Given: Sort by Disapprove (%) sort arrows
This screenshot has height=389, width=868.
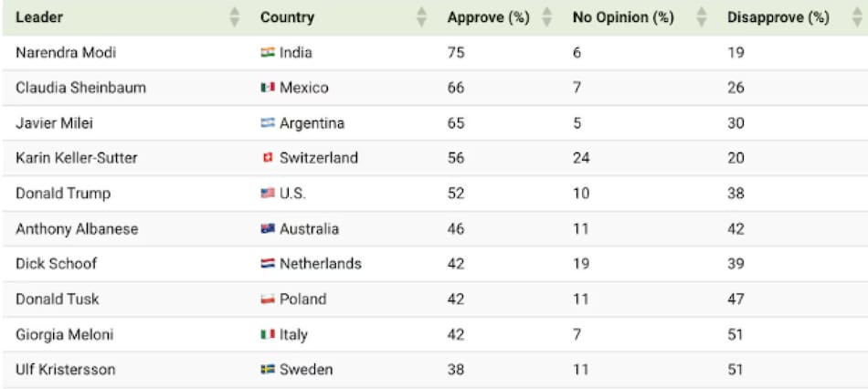Looking at the screenshot, I should pos(847,17).
